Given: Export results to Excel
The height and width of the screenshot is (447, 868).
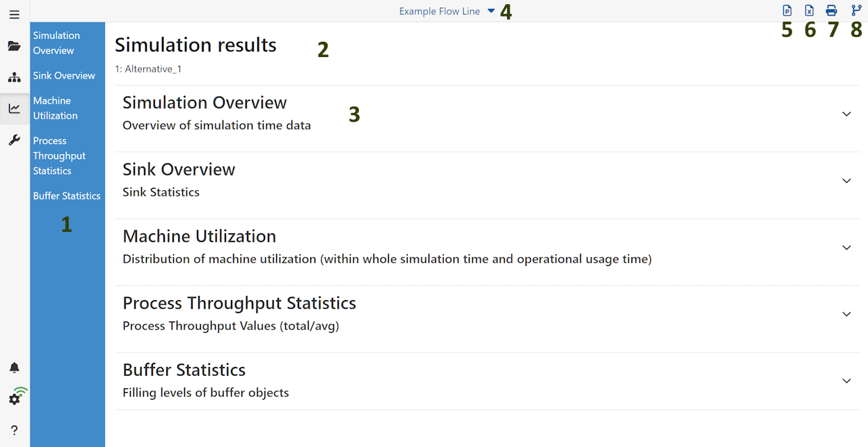Looking at the screenshot, I should coord(809,10).
